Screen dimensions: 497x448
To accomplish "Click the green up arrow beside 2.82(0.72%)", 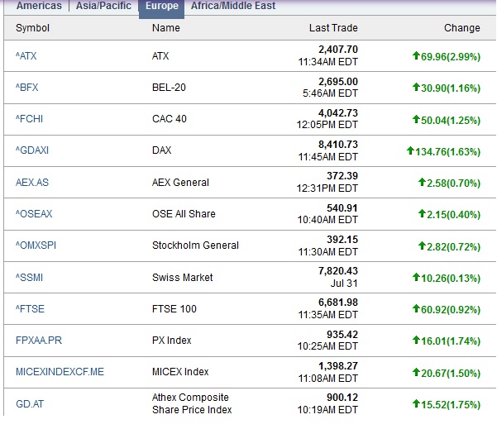I will point(422,245).
